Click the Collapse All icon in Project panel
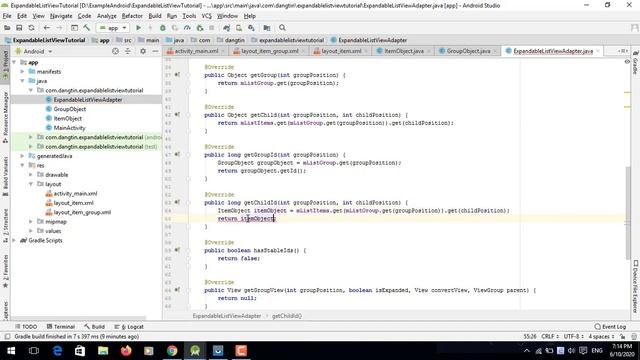 pyautogui.click(x=128, y=51)
